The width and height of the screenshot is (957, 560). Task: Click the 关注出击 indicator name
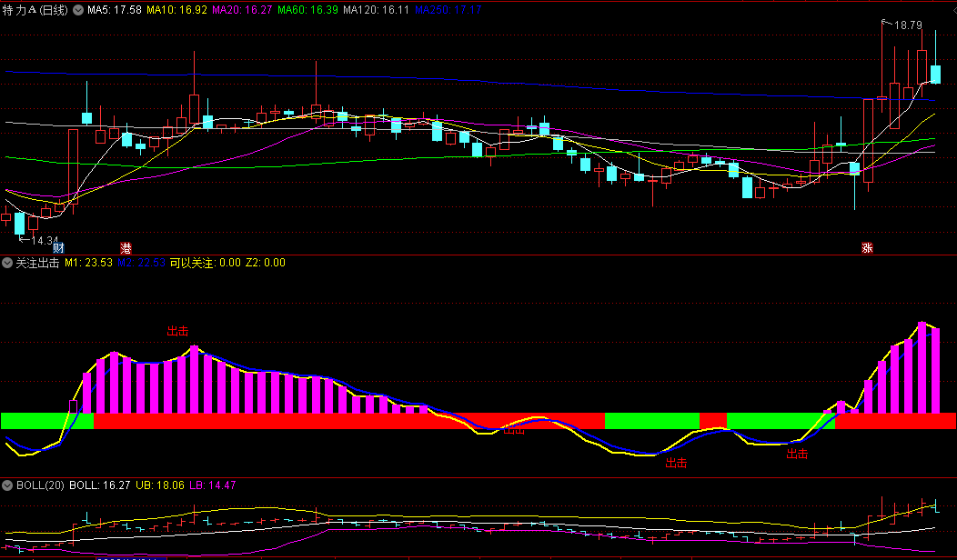coord(37,263)
